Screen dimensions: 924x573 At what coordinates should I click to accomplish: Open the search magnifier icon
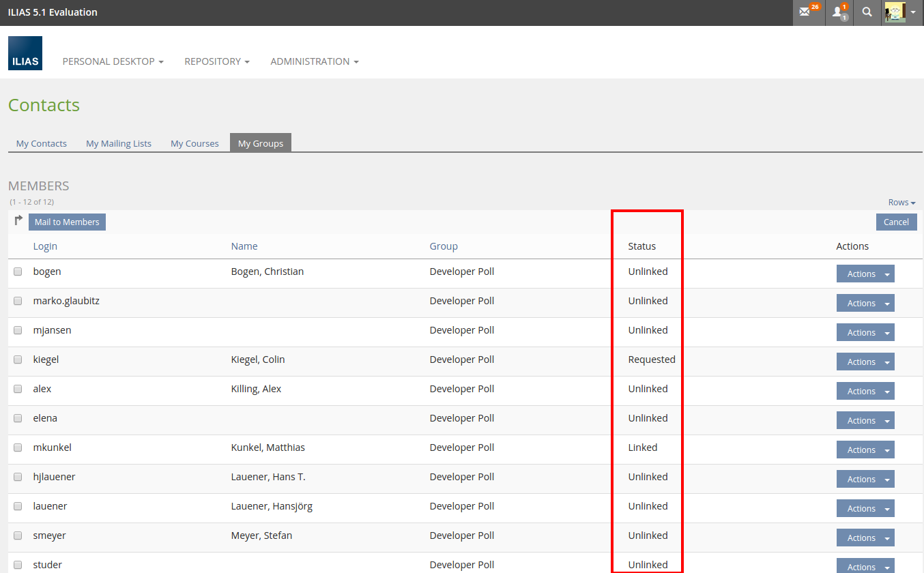[867, 12]
